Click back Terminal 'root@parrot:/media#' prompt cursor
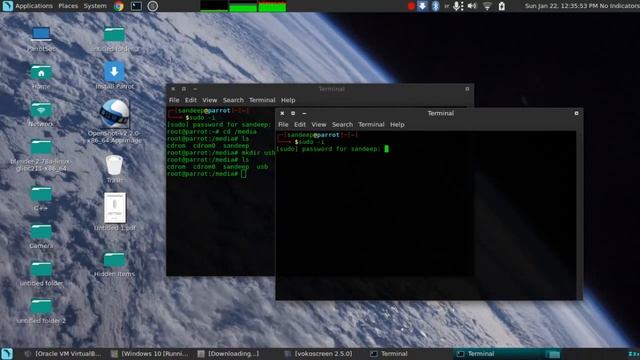 pos(243,174)
